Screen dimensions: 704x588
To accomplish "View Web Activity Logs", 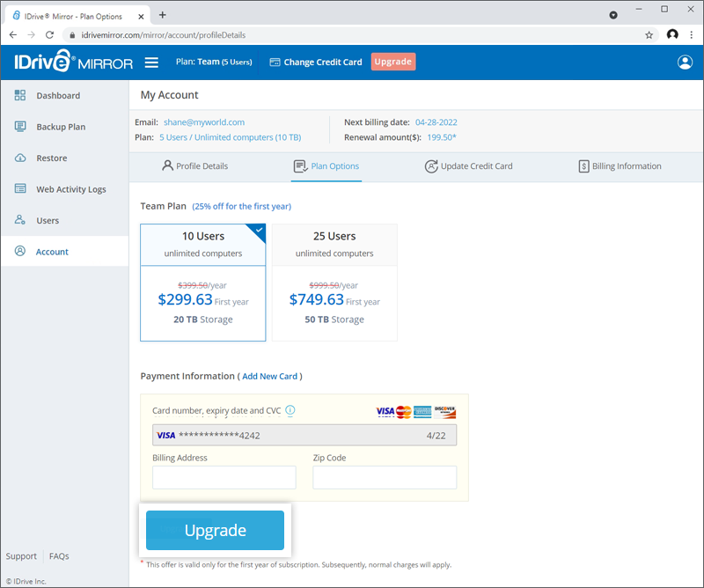I will pyautogui.click(x=64, y=188).
